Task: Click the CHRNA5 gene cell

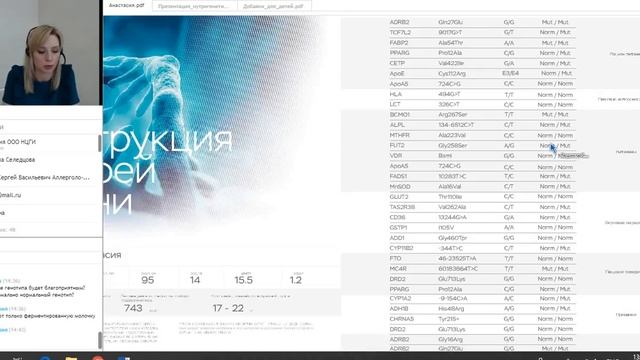Action: click(x=402, y=319)
